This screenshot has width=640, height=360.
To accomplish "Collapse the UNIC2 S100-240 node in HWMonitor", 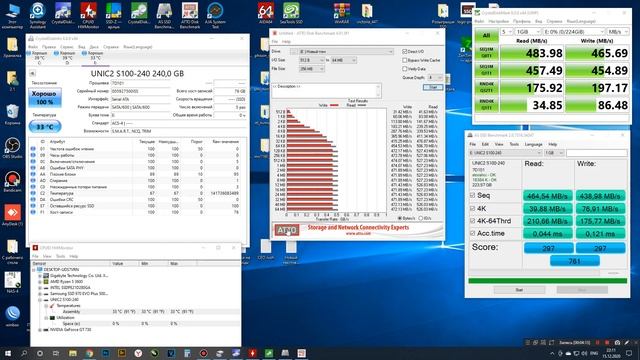I will [x=40, y=300].
